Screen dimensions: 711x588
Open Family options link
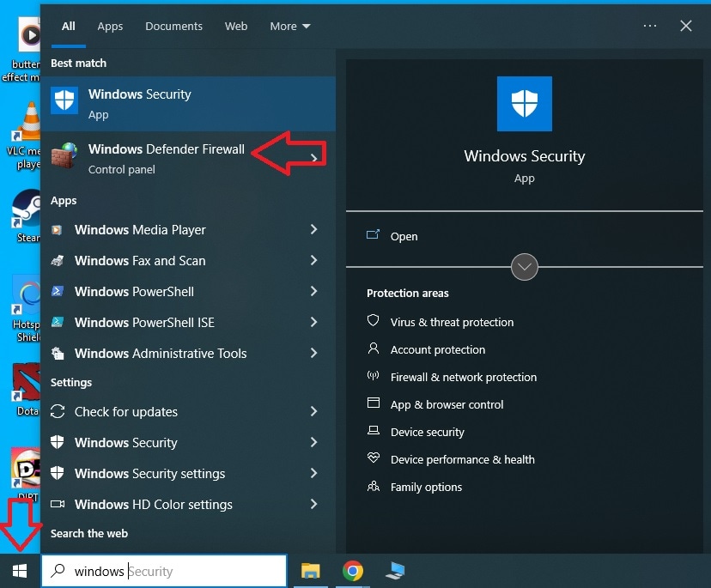tap(426, 487)
